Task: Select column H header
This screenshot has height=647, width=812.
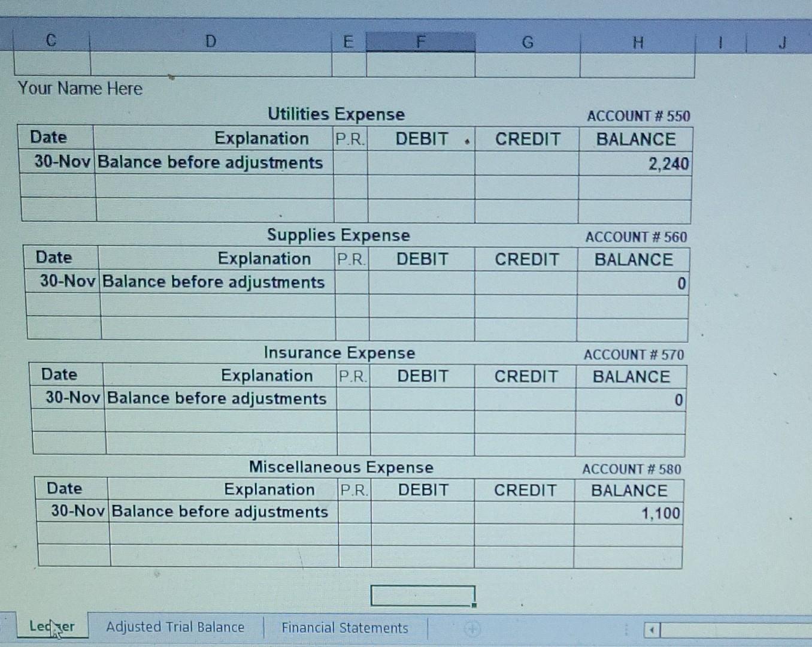Action: [x=637, y=42]
